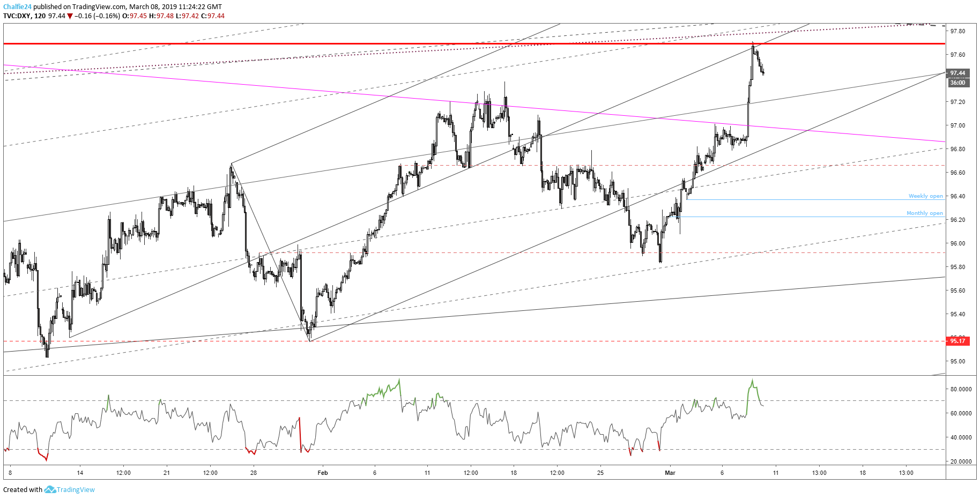Click the O:97.45 open value
This screenshot has height=499, width=980.
tap(135, 16)
